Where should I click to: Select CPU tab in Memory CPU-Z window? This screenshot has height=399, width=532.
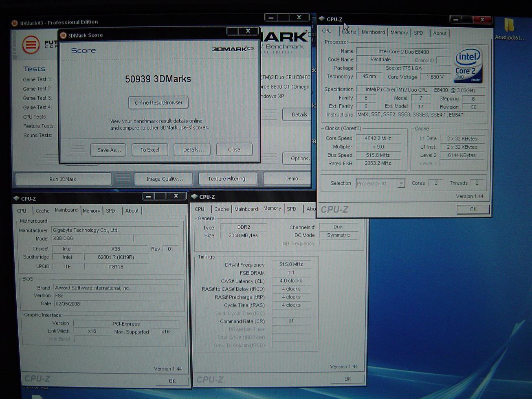click(x=200, y=209)
